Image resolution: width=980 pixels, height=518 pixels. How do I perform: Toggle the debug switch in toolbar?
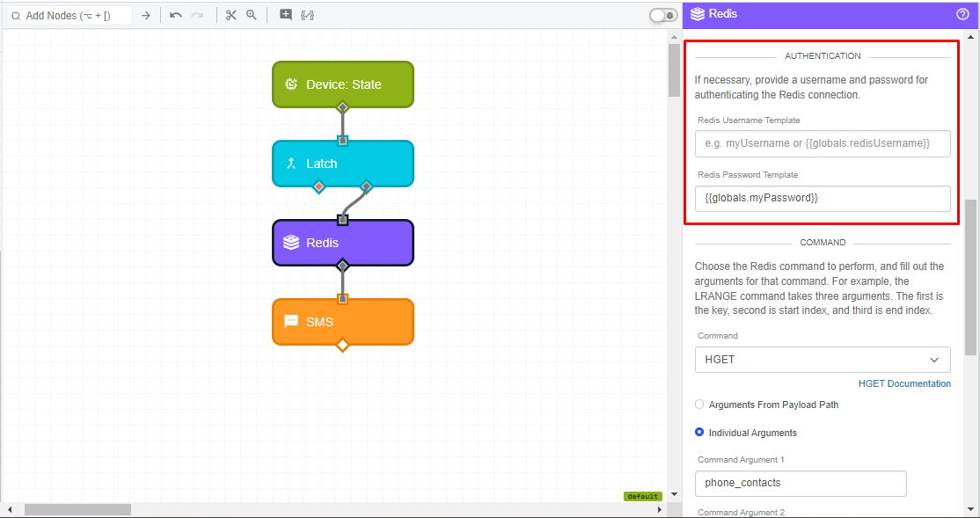(x=663, y=15)
